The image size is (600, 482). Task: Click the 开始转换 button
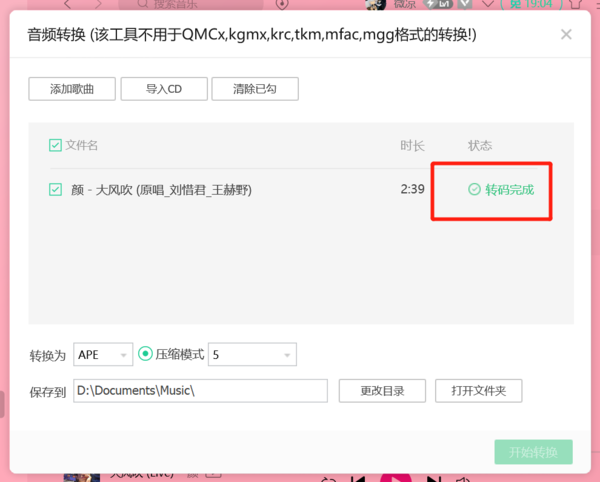[x=533, y=452]
